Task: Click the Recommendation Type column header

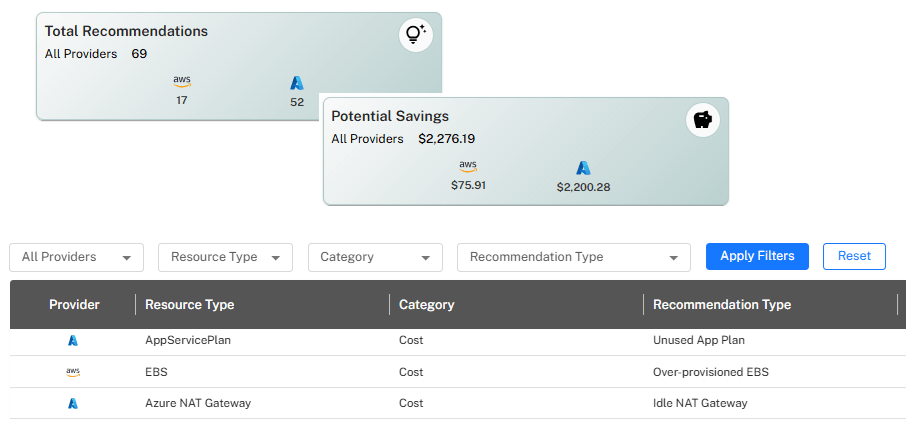Action: (722, 305)
